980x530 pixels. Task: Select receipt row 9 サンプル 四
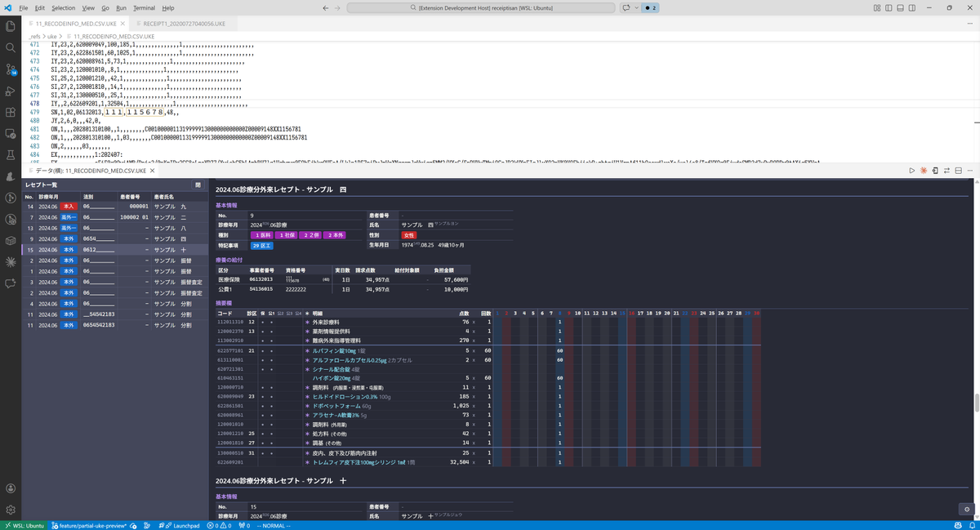(113, 238)
